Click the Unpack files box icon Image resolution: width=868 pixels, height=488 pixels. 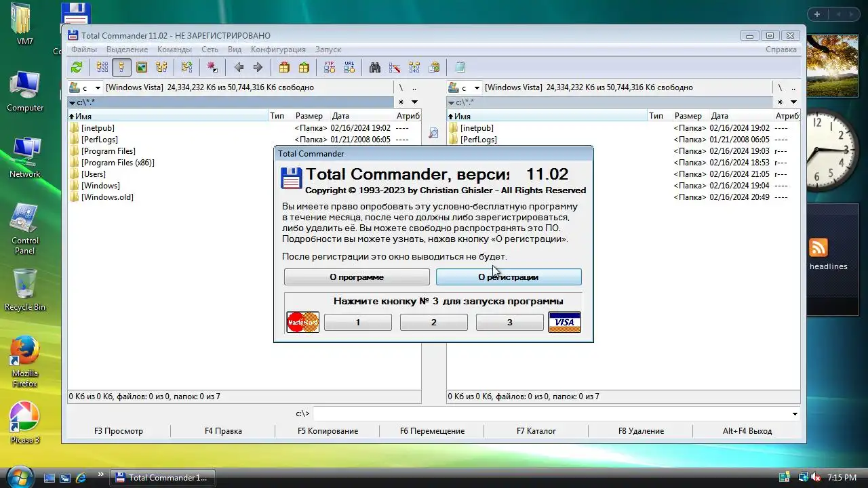(304, 67)
